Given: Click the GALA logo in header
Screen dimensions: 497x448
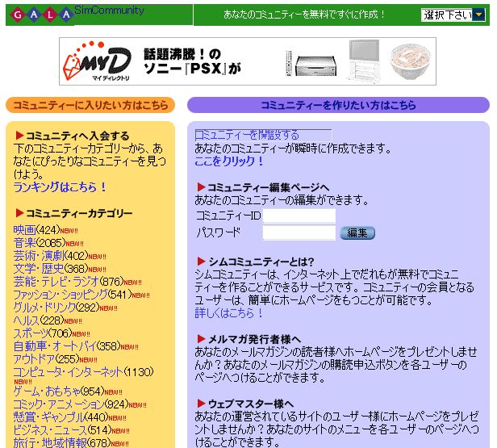Looking at the screenshot, I should point(40,15).
